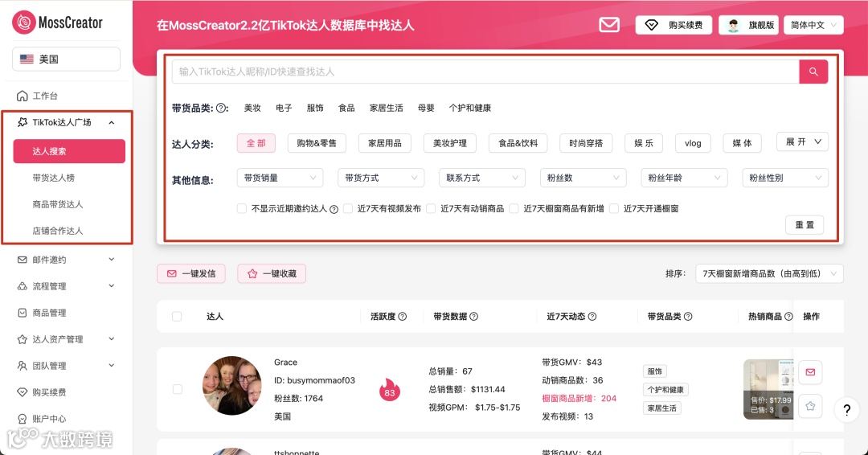Click help icon next to 带货品类
The width and height of the screenshot is (868, 455).
[x=222, y=108]
